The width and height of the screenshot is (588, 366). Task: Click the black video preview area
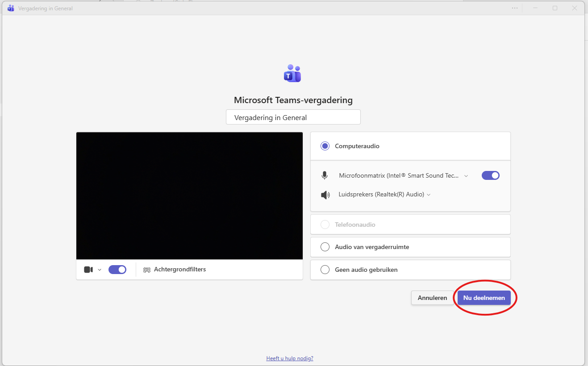click(189, 195)
